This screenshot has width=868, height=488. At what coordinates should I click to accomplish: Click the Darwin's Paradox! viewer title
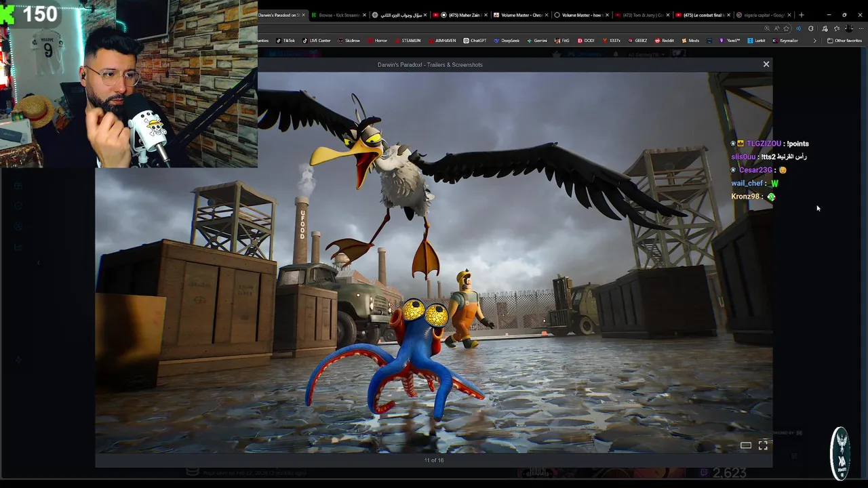point(430,65)
